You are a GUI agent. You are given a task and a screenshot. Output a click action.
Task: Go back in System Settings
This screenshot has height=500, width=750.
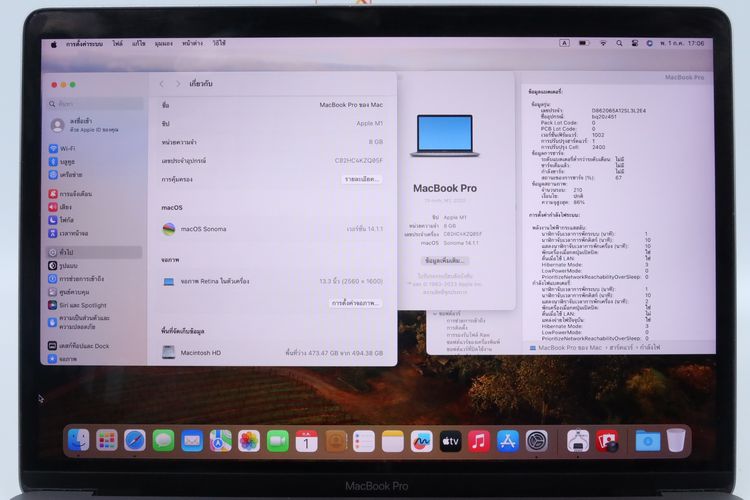162,84
